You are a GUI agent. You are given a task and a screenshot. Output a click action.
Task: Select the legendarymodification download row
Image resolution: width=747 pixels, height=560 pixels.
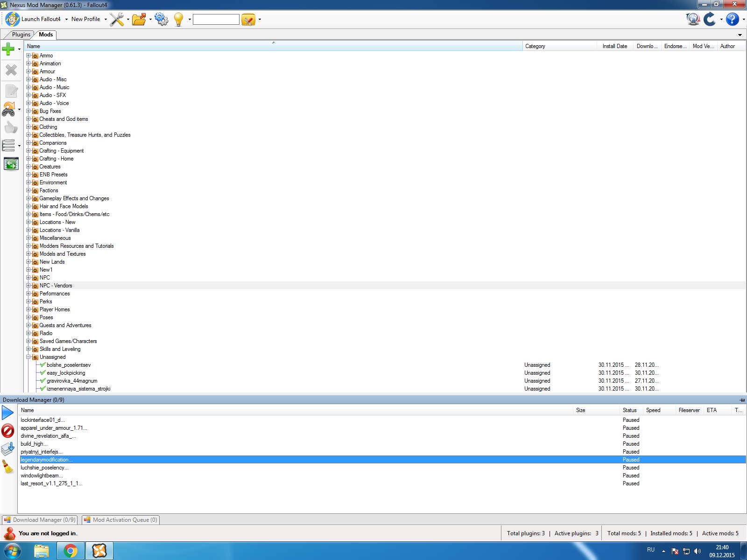tap(382, 460)
